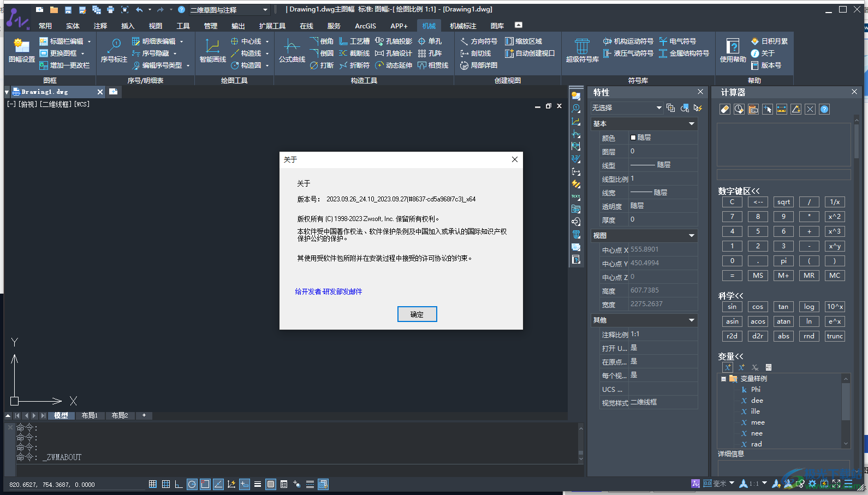Image resolution: width=868 pixels, height=495 pixels.
Task: Open the 无选择 selection dropdown in 特性 panel
Action: 627,108
